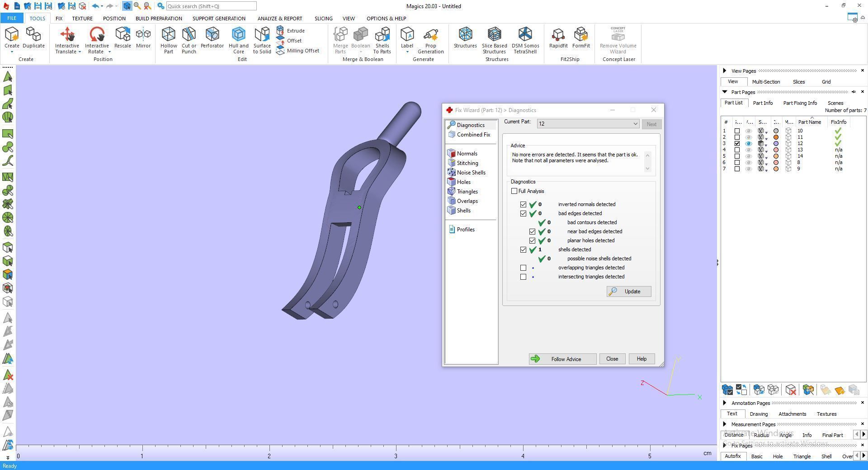Expand Interactive Rotate dropdown arrow
This screenshot has width=868, height=470.
tap(109, 52)
